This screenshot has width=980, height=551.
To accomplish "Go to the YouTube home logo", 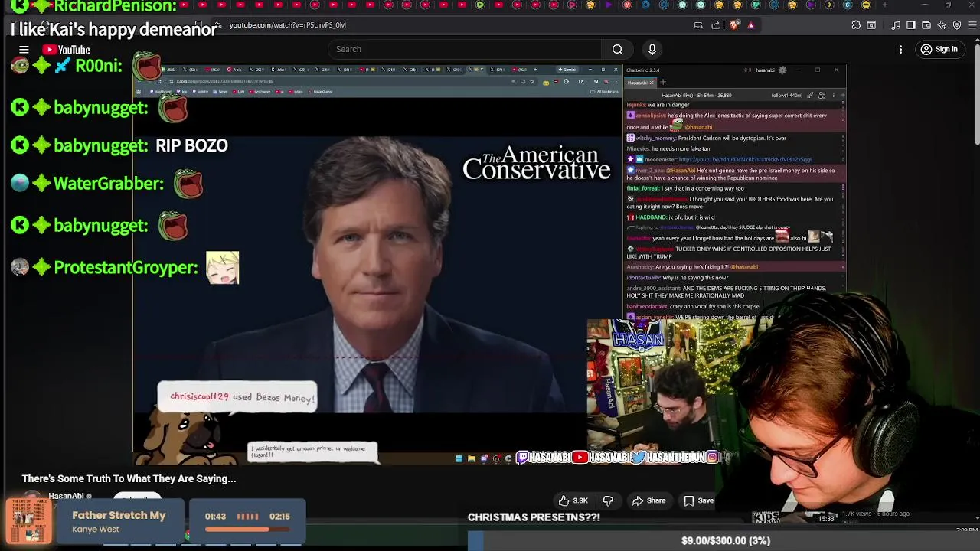I will click(x=67, y=50).
